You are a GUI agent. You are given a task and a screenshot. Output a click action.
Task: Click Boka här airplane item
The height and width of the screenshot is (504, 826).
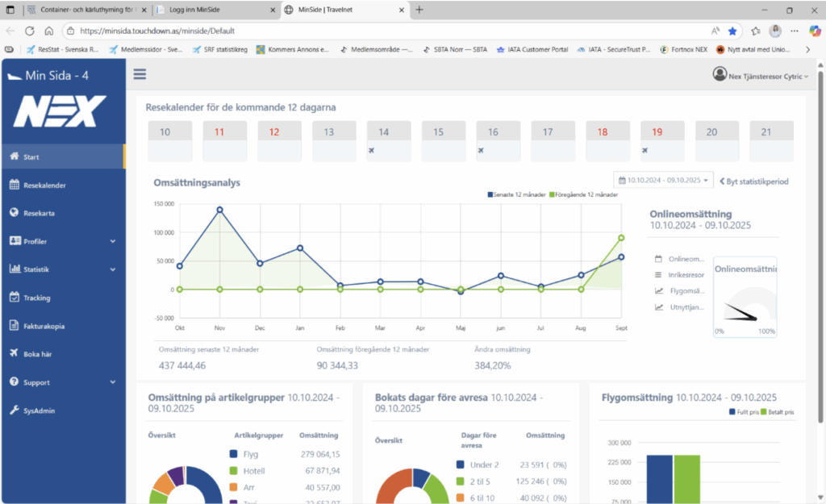point(38,354)
